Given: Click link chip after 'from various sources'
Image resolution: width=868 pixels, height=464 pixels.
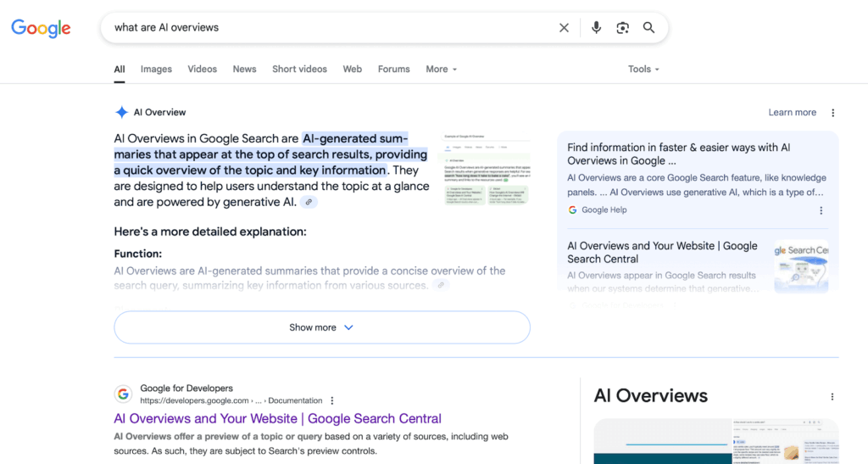Looking at the screenshot, I should tap(441, 286).
